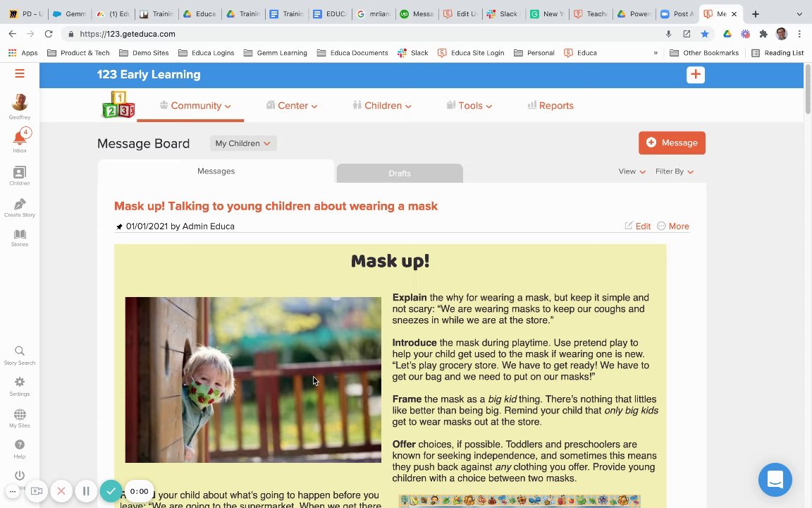
Task: Click the orange Message button
Action: coord(672,143)
